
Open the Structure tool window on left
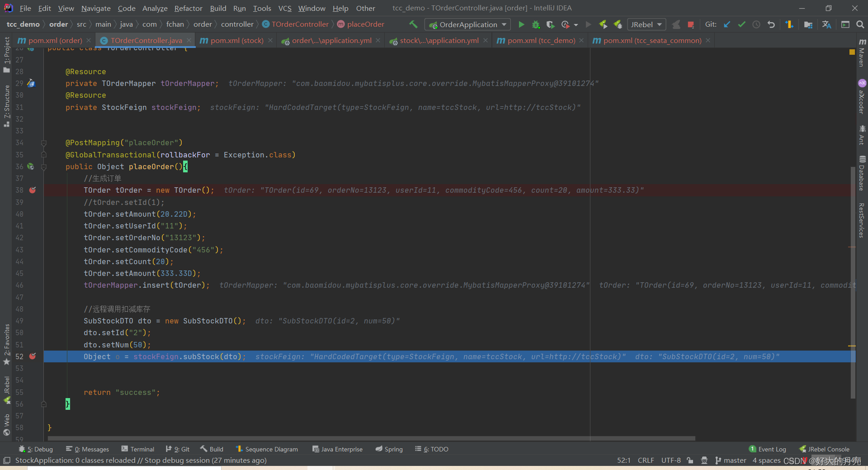pyautogui.click(x=7, y=106)
